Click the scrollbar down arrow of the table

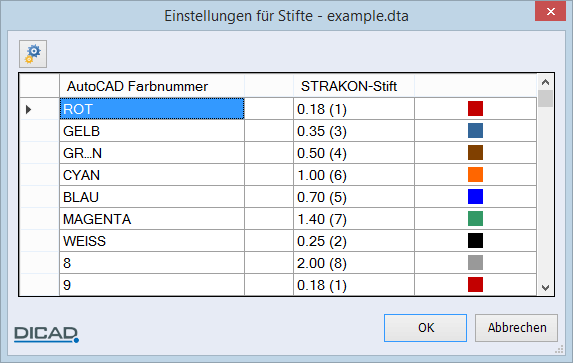546,288
